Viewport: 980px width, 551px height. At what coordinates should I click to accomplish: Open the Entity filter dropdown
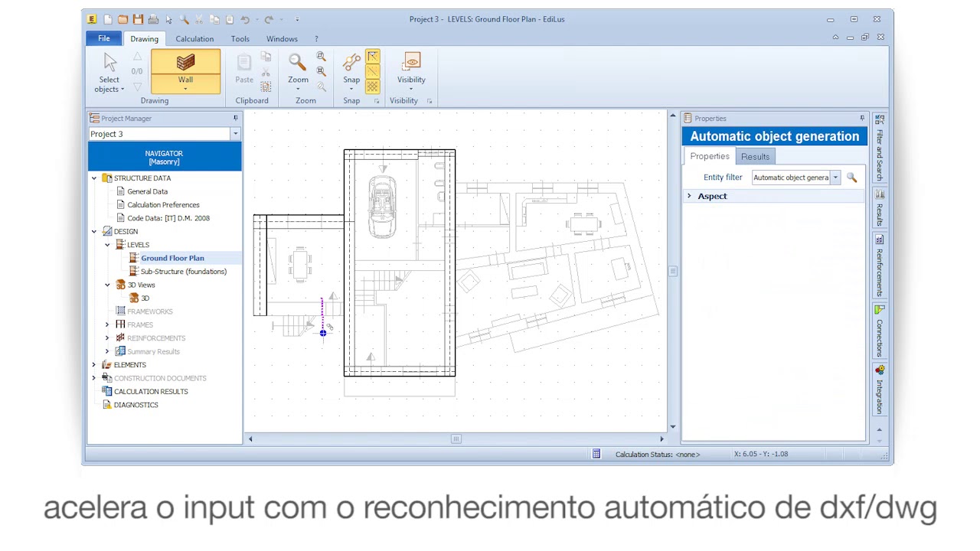pos(835,178)
